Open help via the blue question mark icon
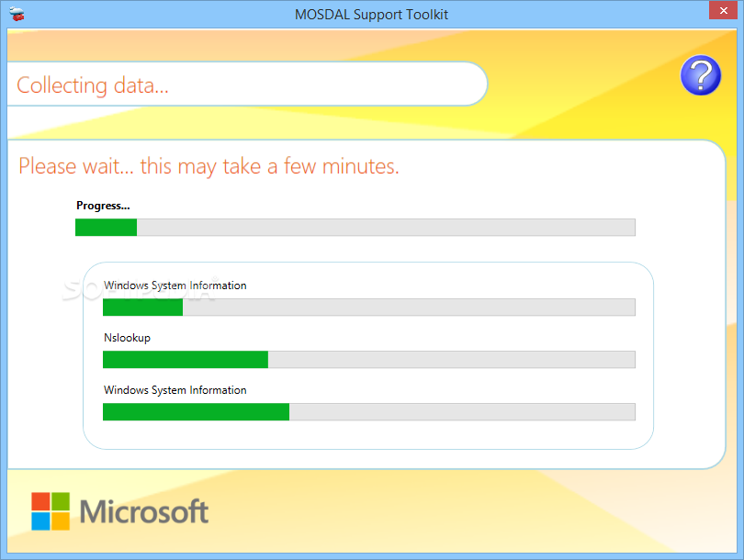This screenshot has height=560, width=744. coord(700,75)
